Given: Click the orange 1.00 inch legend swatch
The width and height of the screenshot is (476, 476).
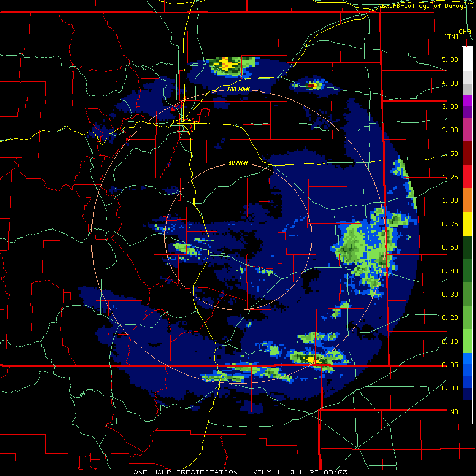Looking at the screenshot, I should tap(467, 200).
